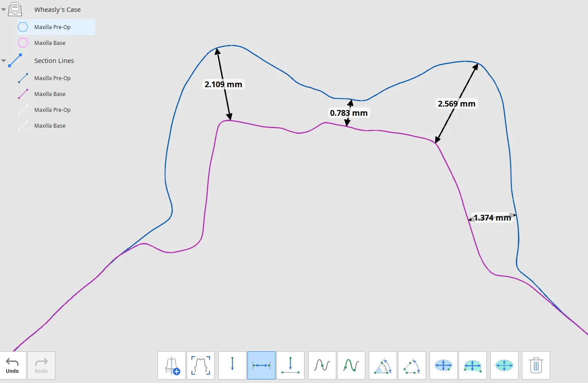This screenshot has width=588, height=383.
Task: Select the protractor angle measurement tool
Action: 383,365
